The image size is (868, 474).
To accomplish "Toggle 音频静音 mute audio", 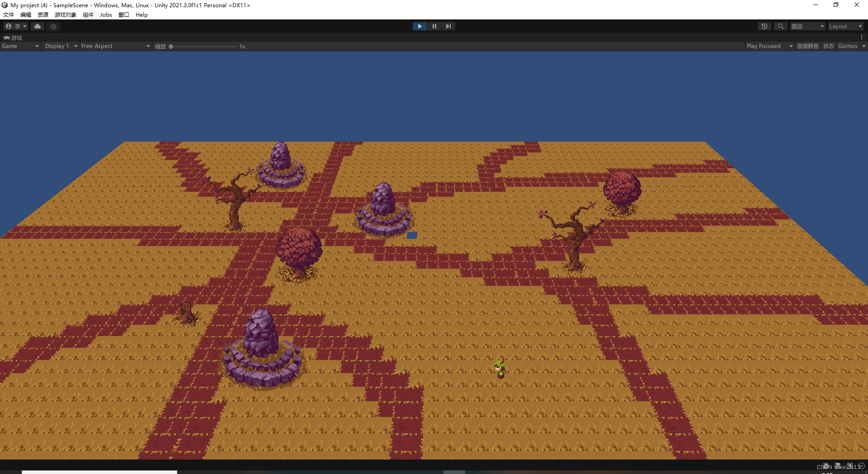I will point(807,46).
